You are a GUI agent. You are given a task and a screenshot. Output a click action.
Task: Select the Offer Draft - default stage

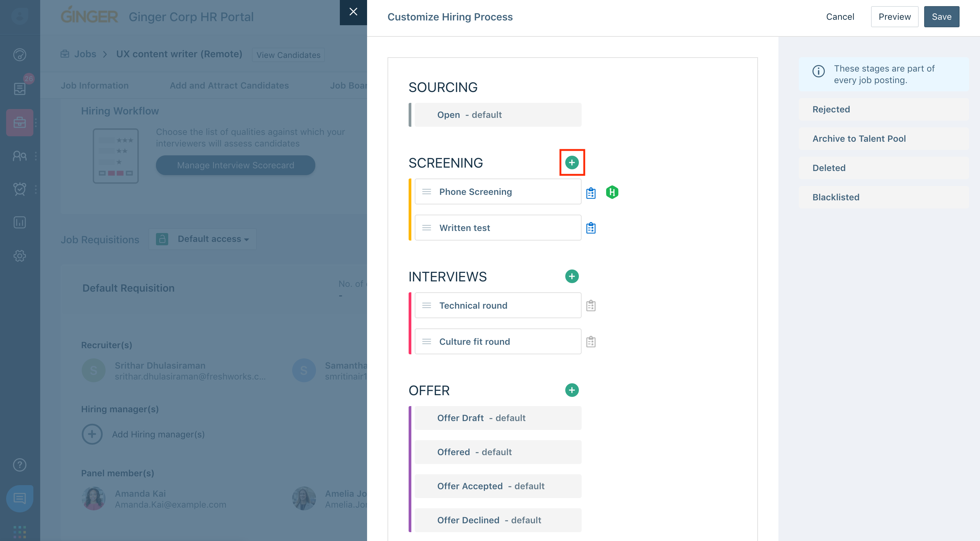498,418
